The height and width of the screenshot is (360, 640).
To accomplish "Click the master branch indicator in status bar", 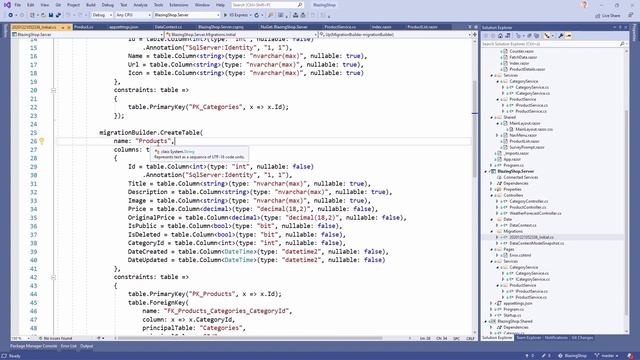I will (x=607, y=356).
